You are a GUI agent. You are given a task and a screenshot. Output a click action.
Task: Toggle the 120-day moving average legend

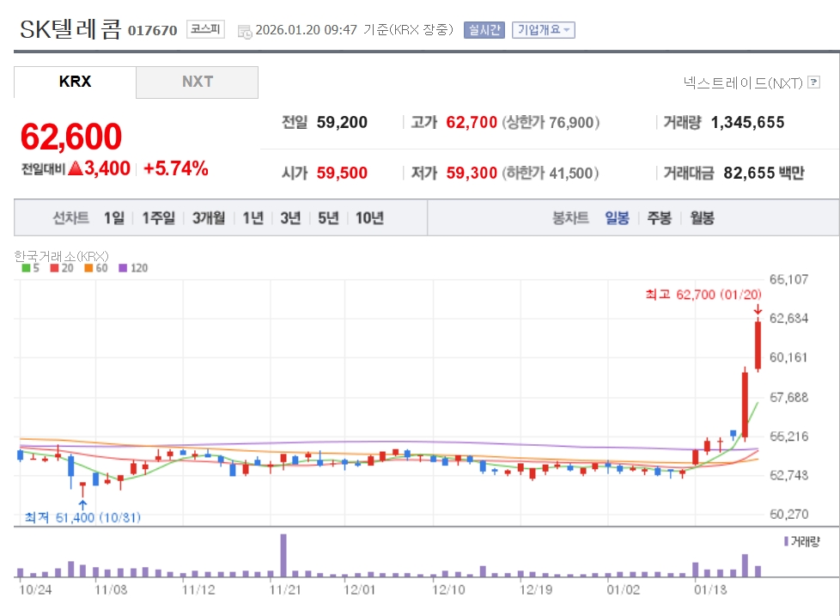132,268
